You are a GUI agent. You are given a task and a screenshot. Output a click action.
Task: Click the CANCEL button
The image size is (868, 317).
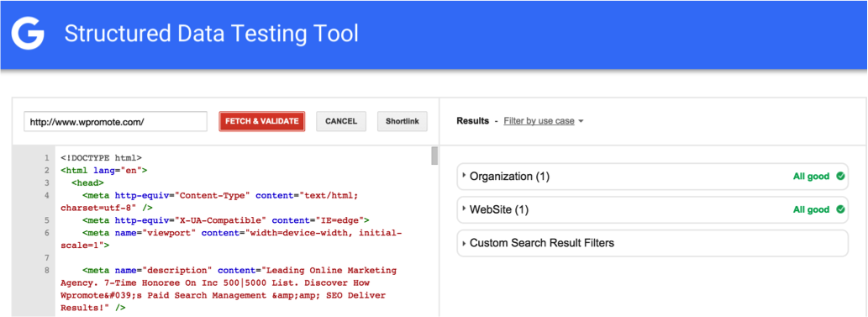(x=341, y=121)
